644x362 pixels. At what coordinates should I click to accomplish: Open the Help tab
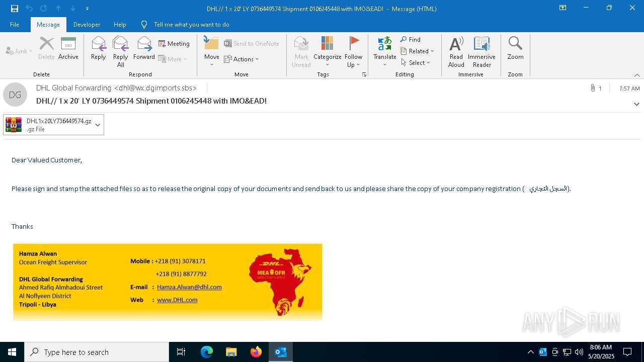click(120, 24)
